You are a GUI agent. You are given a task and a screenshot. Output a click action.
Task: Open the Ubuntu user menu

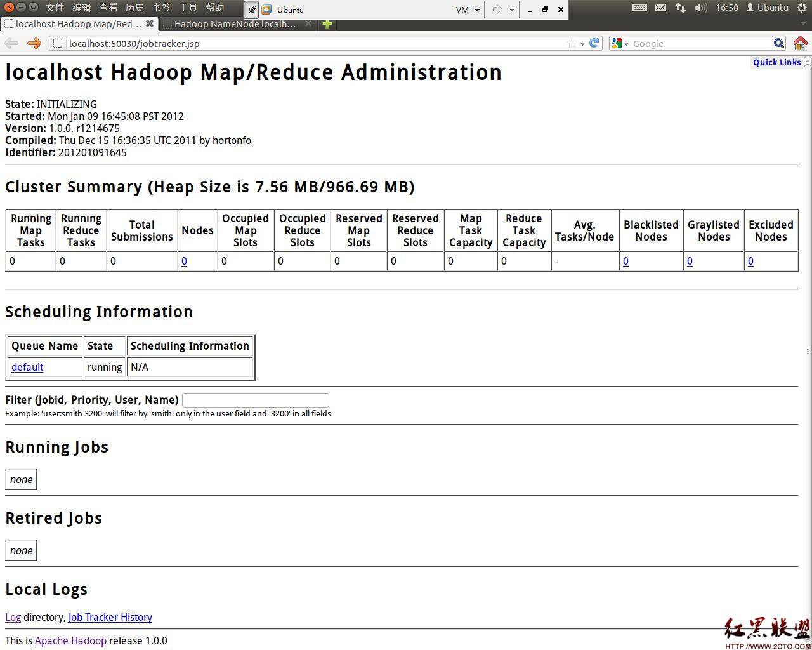tap(767, 8)
